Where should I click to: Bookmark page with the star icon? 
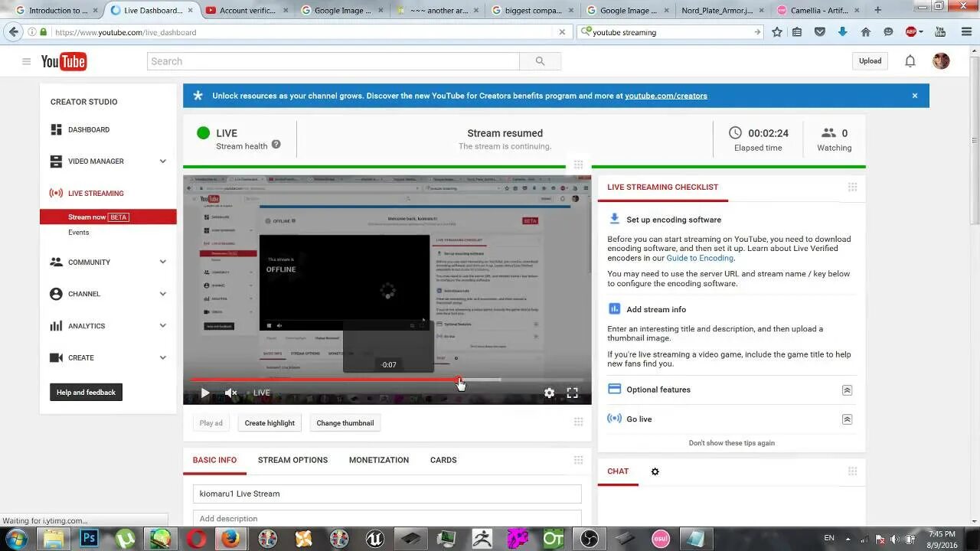[777, 32]
